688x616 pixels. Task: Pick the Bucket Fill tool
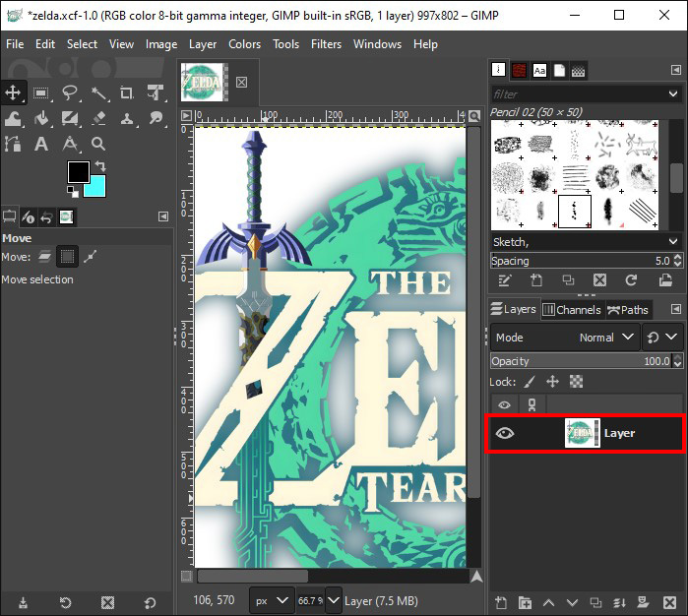(x=41, y=119)
